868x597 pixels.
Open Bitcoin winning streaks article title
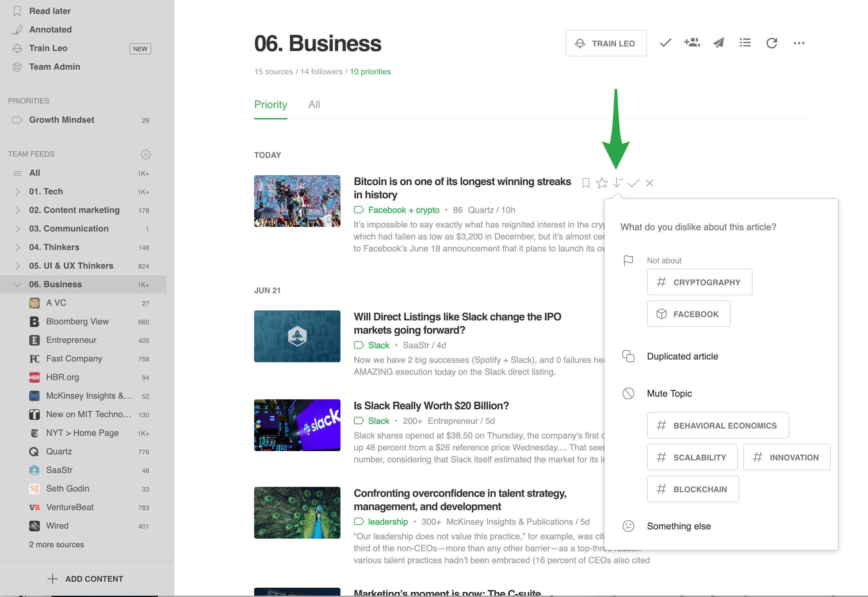click(x=462, y=188)
